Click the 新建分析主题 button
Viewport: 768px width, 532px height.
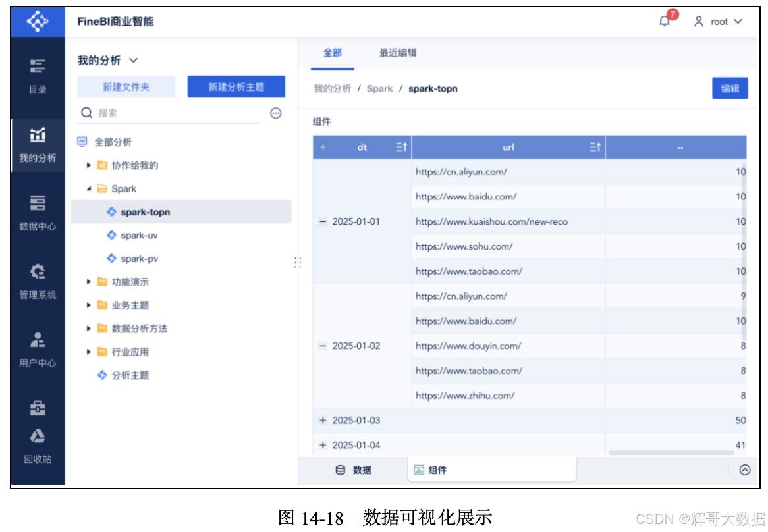tap(236, 87)
